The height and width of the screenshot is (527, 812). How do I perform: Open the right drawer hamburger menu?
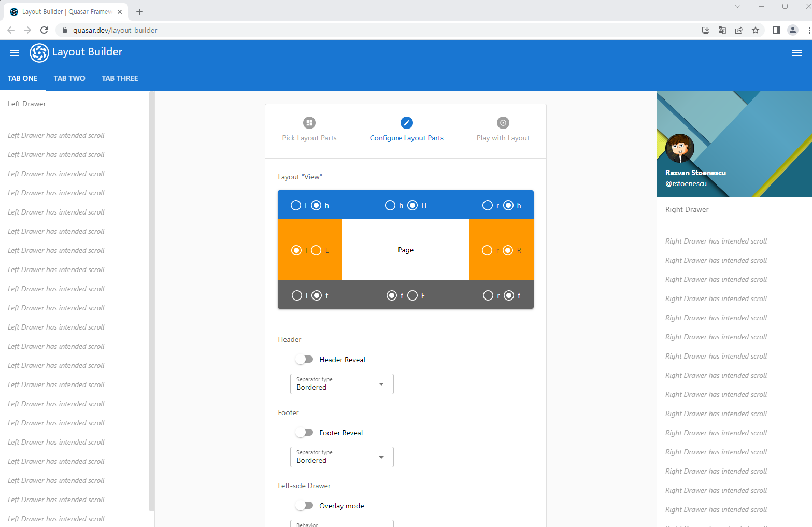(x=797, y=52)
